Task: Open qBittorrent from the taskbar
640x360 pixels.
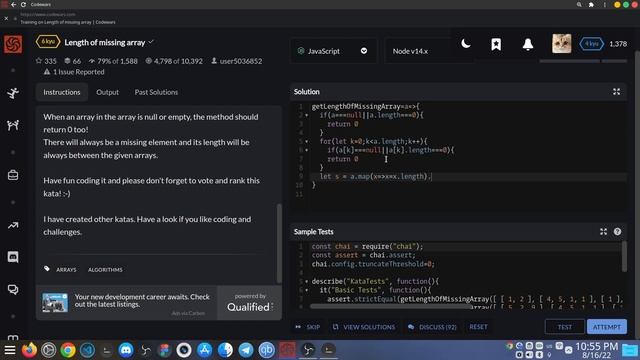Action: click(267, 350)
